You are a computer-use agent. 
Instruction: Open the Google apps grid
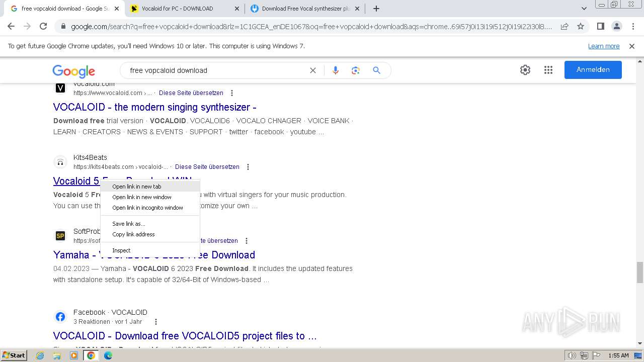point(548,70)
